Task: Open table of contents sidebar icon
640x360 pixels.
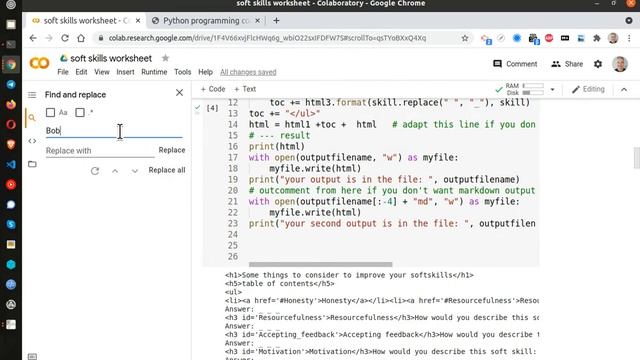Action: [32, 95]
